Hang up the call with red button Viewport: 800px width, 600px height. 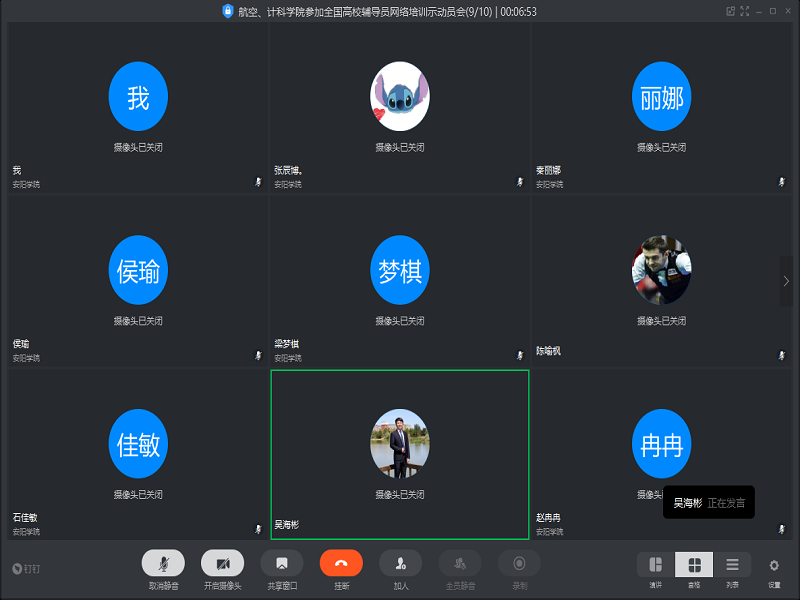(341, 563)
